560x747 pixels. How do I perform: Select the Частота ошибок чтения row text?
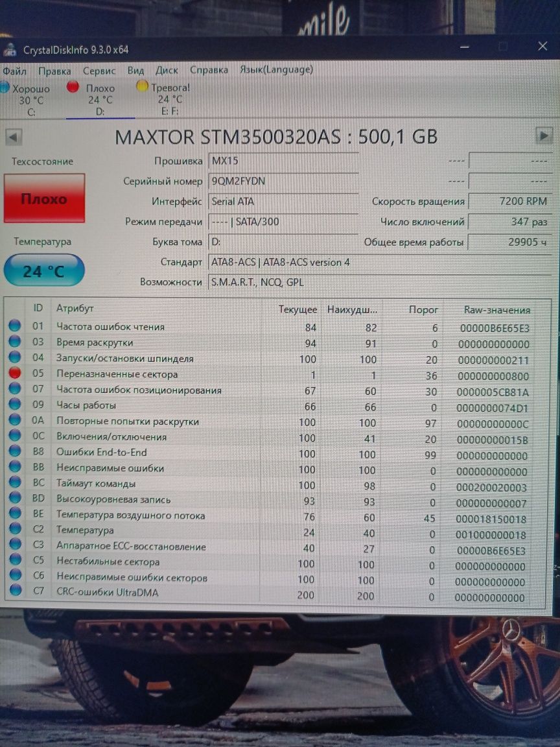pyautogui.click(x=110, y=327)
